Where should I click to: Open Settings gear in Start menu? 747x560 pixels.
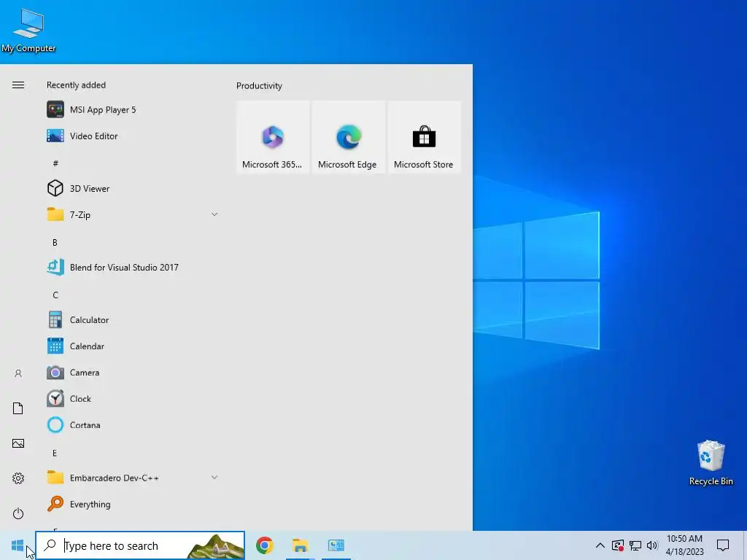18,478
